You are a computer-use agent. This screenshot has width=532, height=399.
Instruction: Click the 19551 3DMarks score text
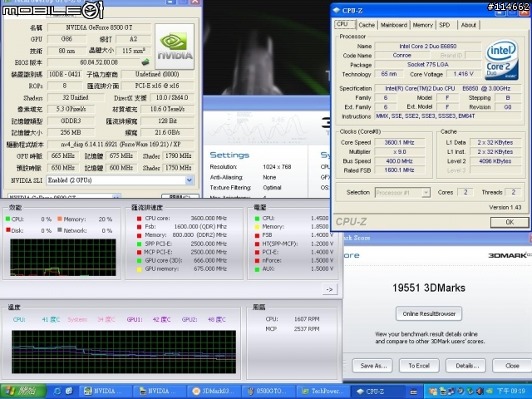[429, 288]
